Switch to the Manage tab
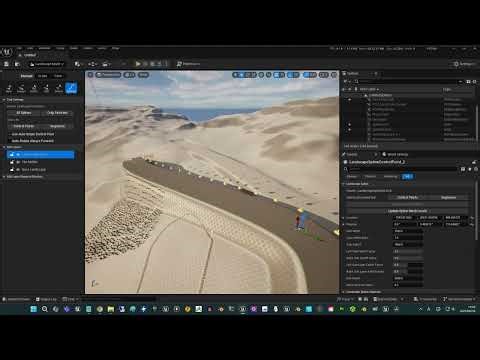Viewport: 480px width, 360px height. 27,76
